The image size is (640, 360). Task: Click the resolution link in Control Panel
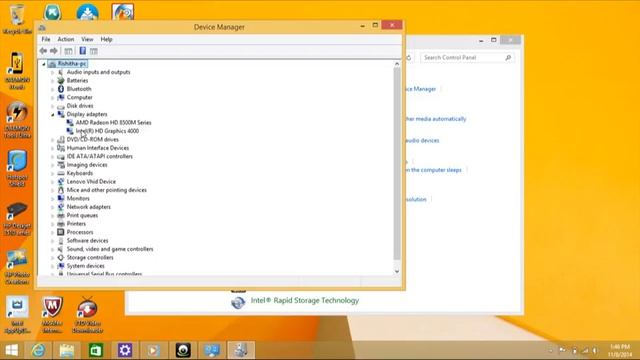pos(416,199)
